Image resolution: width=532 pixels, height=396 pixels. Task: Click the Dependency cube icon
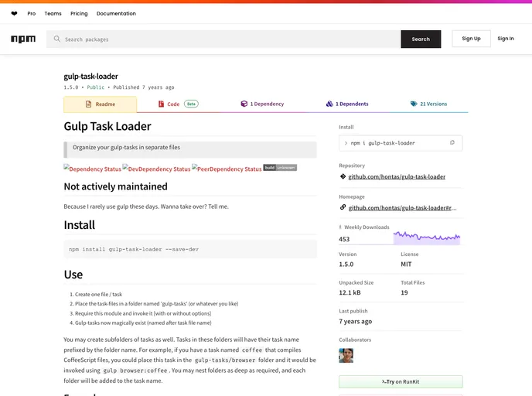pos(244,104)
